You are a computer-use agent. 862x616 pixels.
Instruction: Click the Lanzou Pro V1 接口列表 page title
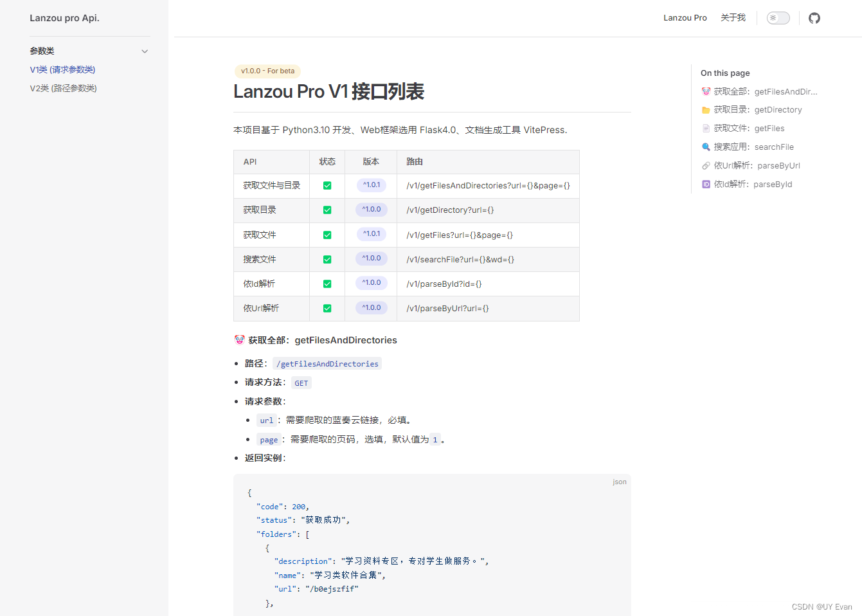[328, 91]
